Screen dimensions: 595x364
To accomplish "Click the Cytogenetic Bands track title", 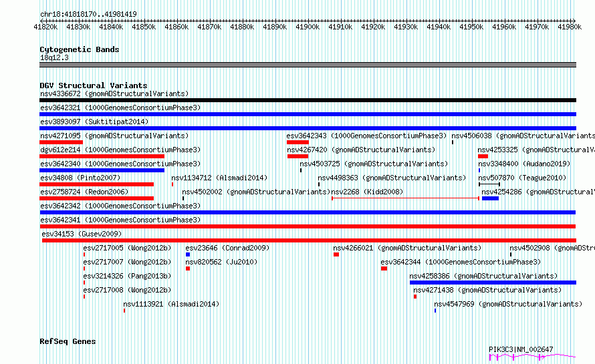I will (x=80, y=49).
